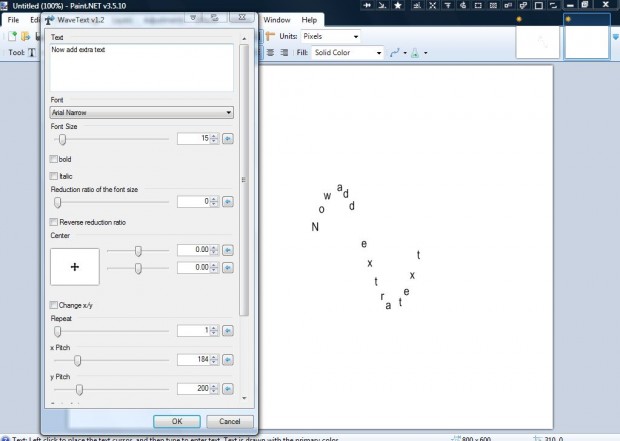Adjust Repeat value spinner arrows
Image resolution: width=620 pixels, height=441 pixels.
(x=214, y=331)
